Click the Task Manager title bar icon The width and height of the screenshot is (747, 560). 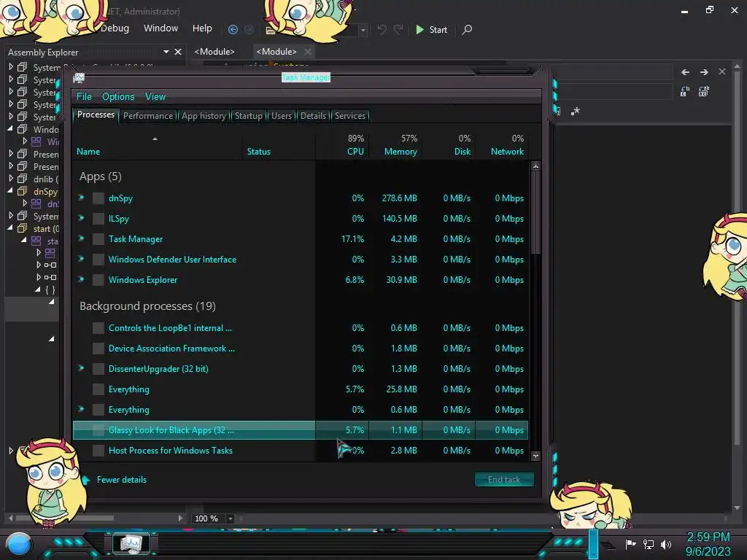[x=79, y=77]
